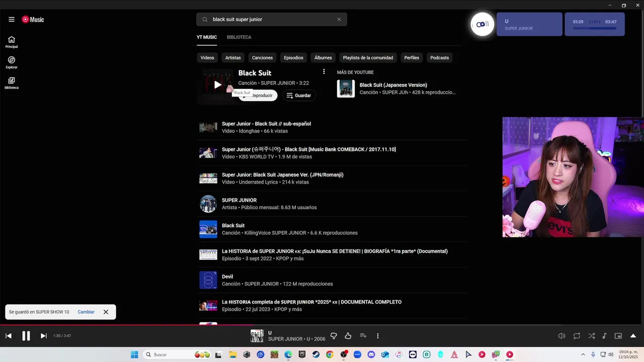
Task: Filter results by Canciones chip
Action: coord(262,58)
